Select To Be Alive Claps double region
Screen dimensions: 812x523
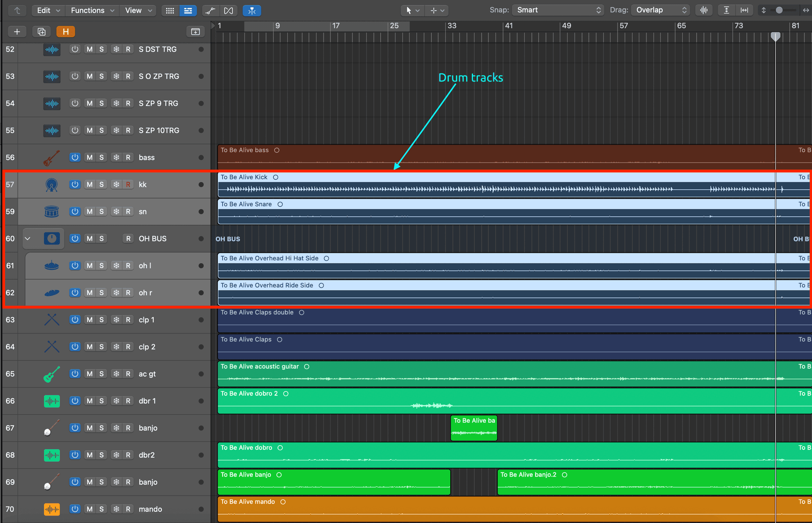tap(515, 320)
